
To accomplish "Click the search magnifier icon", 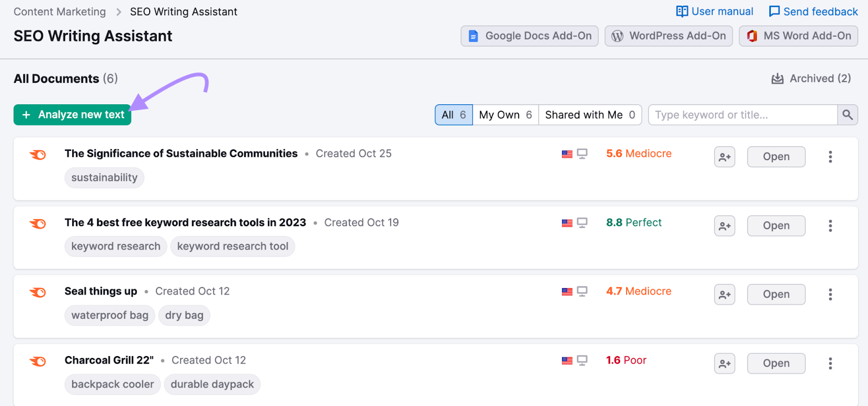I will [x=847, y=115].
